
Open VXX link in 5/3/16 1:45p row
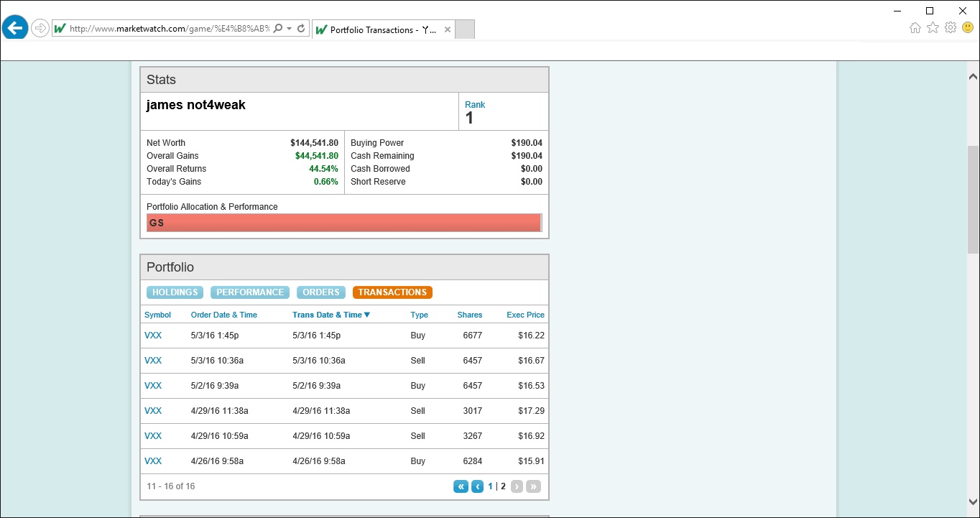[153, 336]
